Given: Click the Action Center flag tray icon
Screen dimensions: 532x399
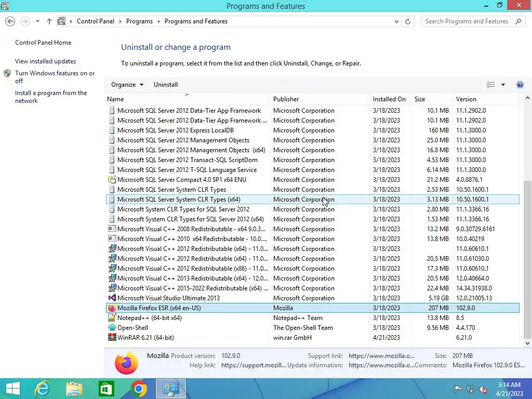Looking at the screenshot, I should [x=458, y=389].
